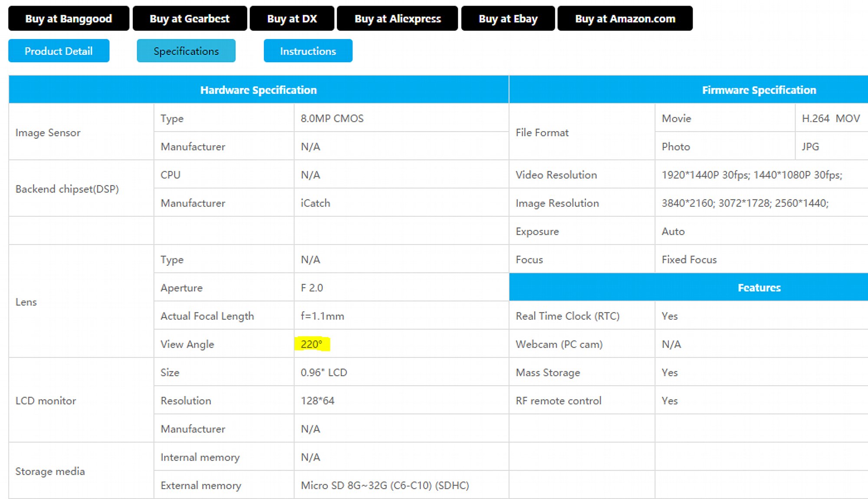This screenshot has height=499, width=868.
Task: Open the Buy at Gearbest link
Action: click(190, 19)
